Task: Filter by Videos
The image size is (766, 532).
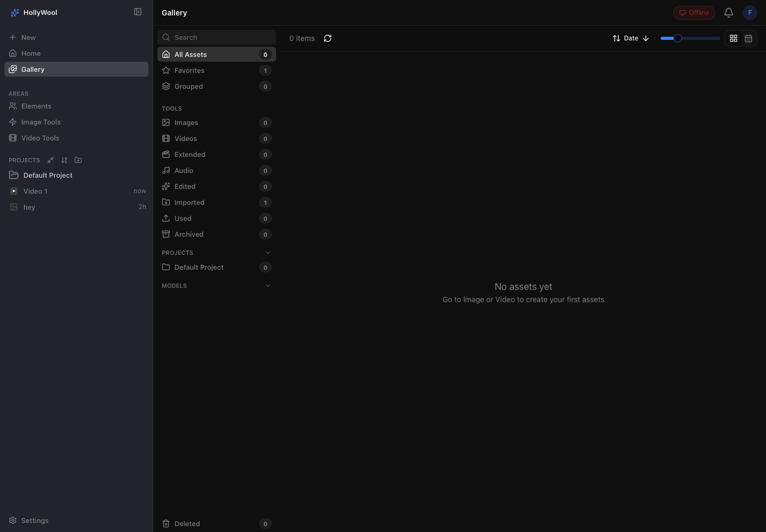Action: click(217, 138)
